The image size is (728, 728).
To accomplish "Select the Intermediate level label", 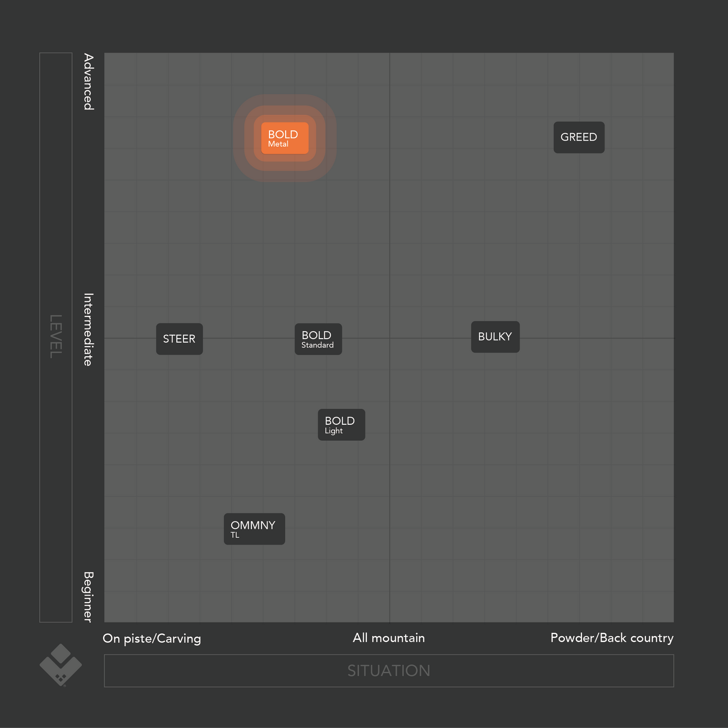I will 89,329.
